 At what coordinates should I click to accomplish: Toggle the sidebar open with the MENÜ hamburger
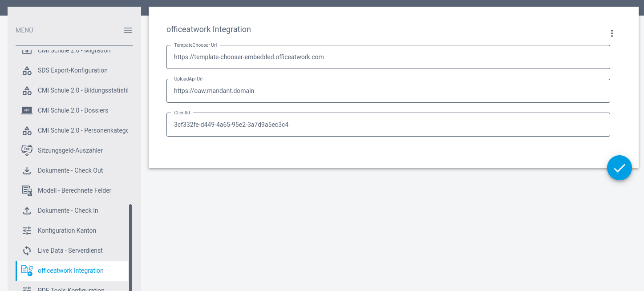pos(128,30)
